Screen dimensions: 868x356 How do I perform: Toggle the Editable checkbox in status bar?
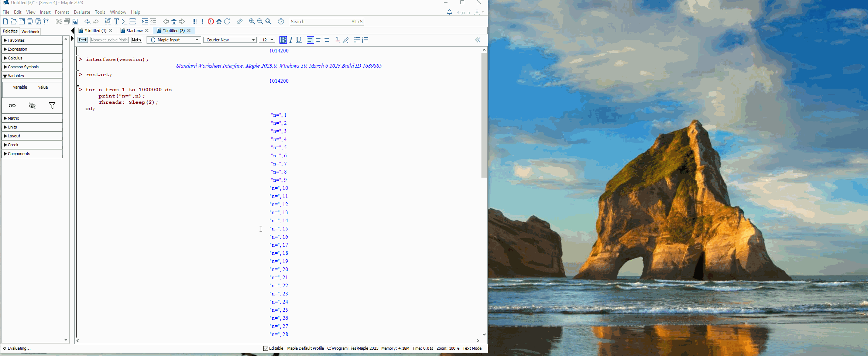265,348
